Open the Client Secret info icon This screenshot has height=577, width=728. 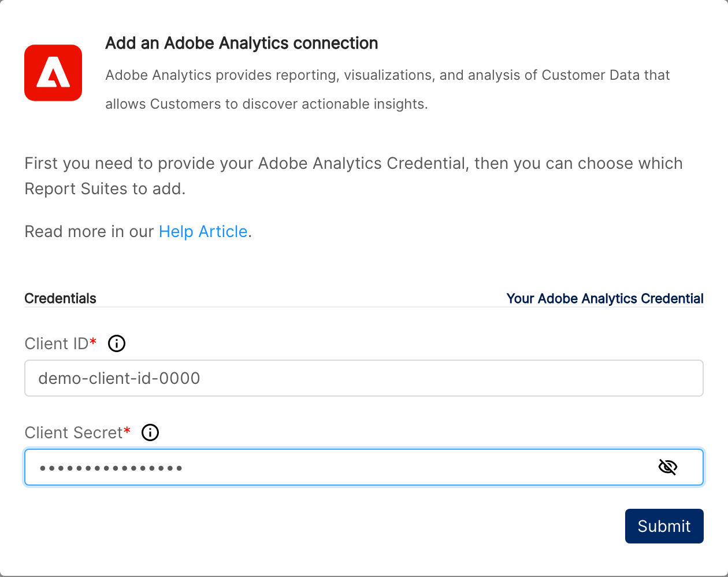pyautogui.click(x=150, y=432)
